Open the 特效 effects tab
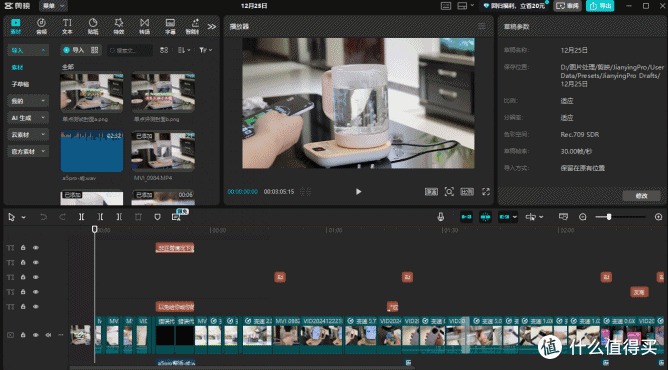 [118, 26]
